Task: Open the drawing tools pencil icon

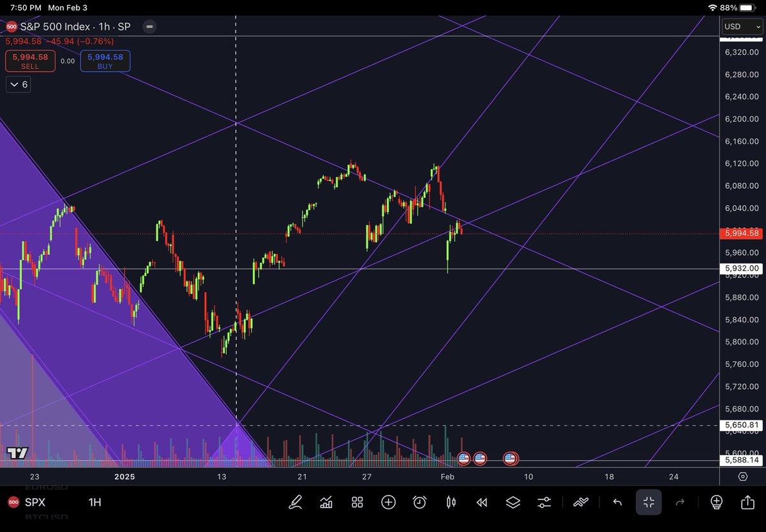Action: (295, 502)
